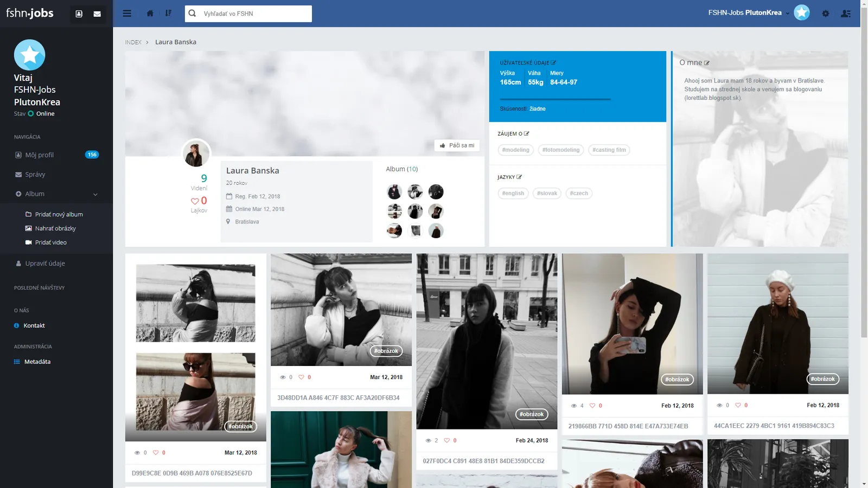The image size is (868, 488).
Task: Select Nahrať obrázky in sidebar
Action: point(55,228)
